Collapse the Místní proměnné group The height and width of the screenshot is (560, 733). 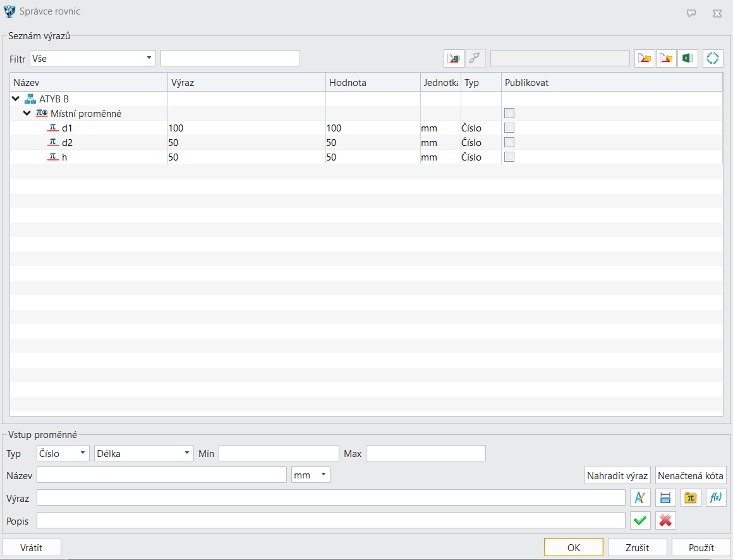click(27, 113)
